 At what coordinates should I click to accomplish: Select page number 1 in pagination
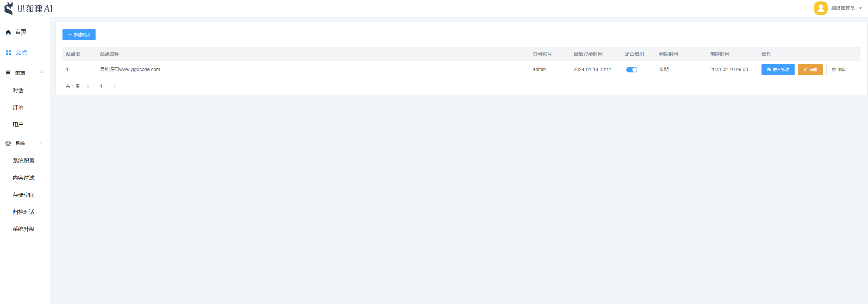(101, 86)
